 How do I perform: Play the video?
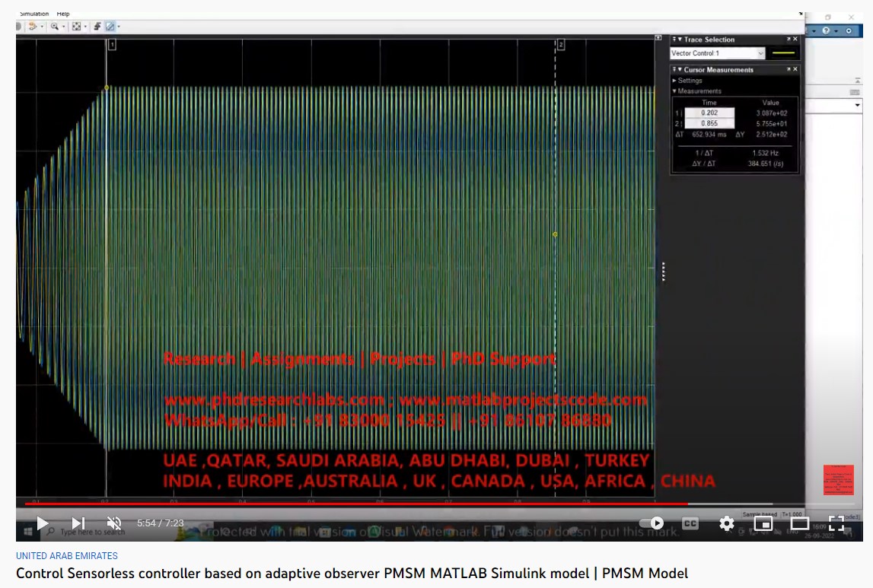(x=43, y=523)
